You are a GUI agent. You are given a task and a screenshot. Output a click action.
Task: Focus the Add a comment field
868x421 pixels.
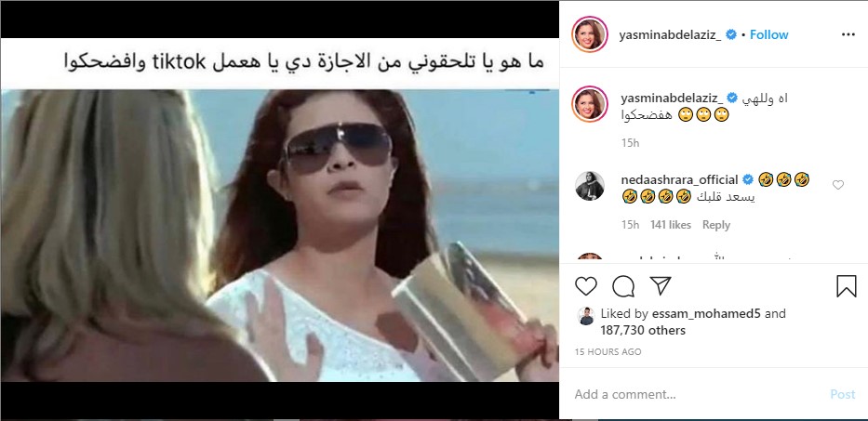tap(699, 394)
